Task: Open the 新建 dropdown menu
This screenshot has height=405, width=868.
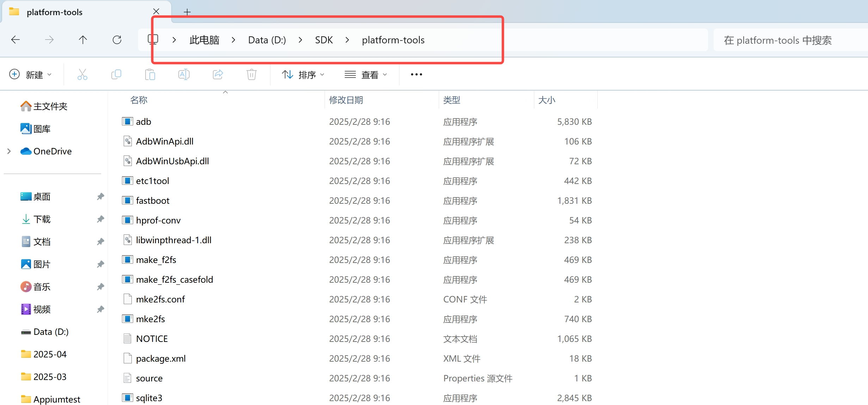Action: 30,74
